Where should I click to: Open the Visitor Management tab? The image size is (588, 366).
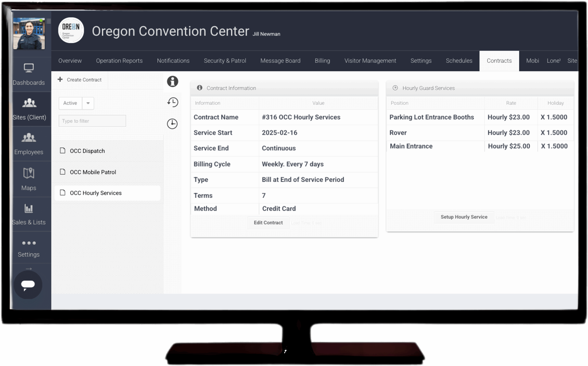pyautogui.click(x=370, y=61)
